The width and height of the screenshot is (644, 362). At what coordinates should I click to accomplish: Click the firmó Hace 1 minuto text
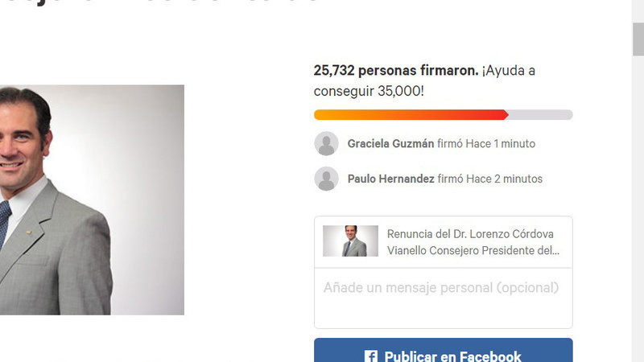coord(486,144)
